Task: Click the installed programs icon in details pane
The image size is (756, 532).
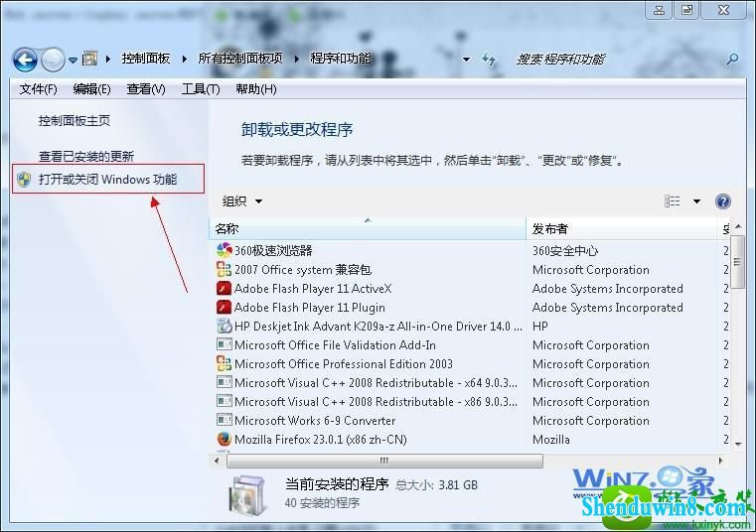Action: (247, 494)
